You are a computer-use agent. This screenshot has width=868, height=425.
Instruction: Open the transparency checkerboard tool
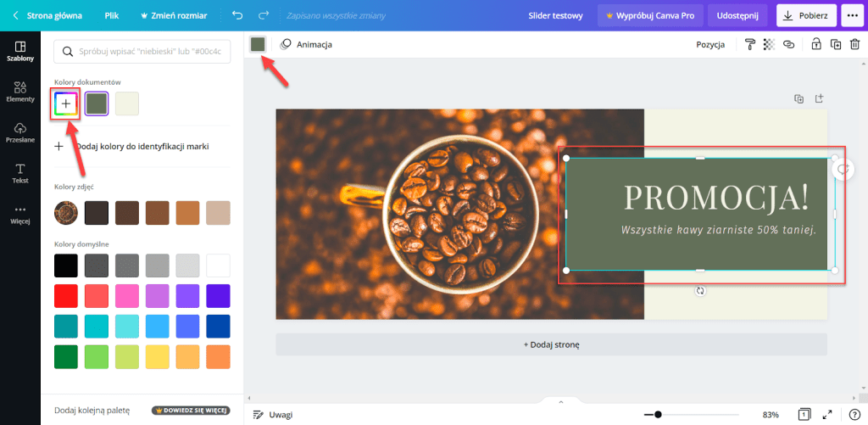pyautogui.click(x=769, y=44)
